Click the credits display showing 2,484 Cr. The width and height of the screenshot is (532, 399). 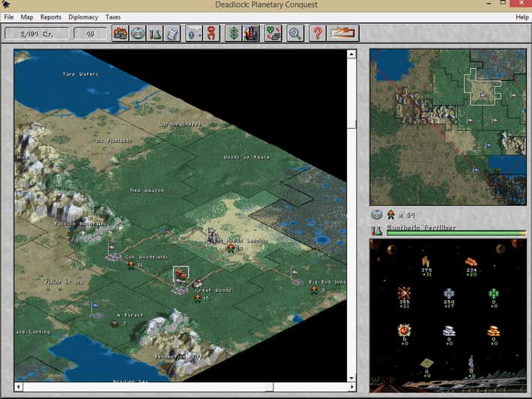(36, 34)
